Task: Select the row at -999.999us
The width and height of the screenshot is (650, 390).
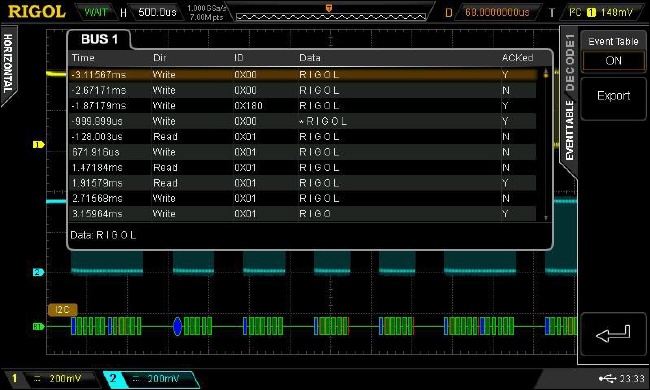Action: click(303, 121)
